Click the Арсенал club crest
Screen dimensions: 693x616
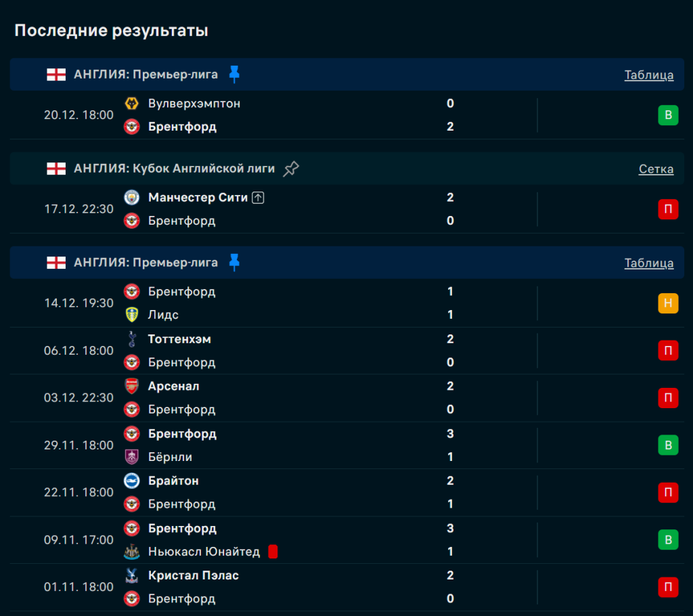pos(132,387)
